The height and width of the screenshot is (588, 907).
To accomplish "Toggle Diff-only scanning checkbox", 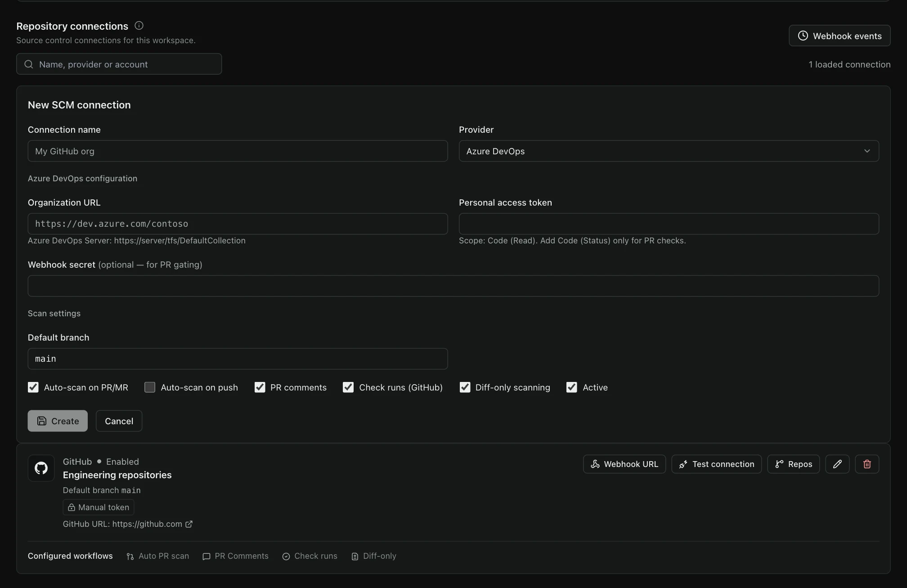I will tap(465, 387).
